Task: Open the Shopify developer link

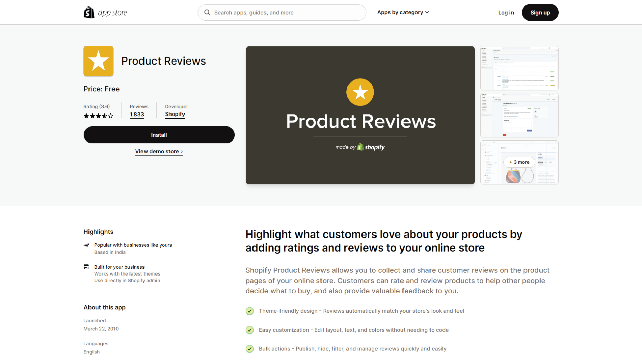Action: 175,114
